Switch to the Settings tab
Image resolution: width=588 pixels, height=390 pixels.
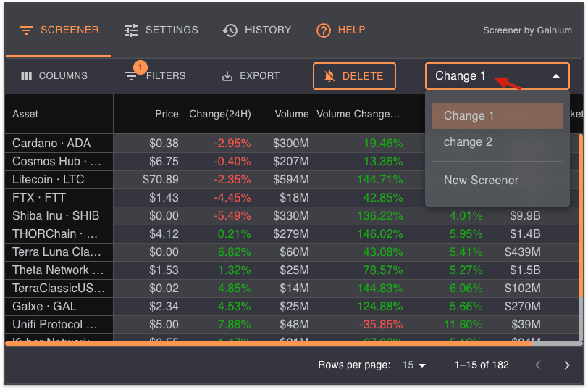coord(161,30)
